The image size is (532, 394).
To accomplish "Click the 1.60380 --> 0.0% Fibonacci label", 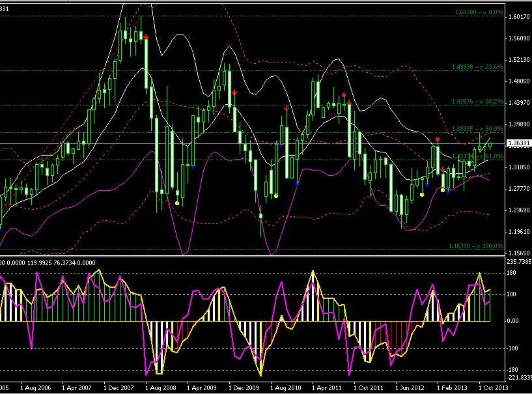I will coord(479,12).
